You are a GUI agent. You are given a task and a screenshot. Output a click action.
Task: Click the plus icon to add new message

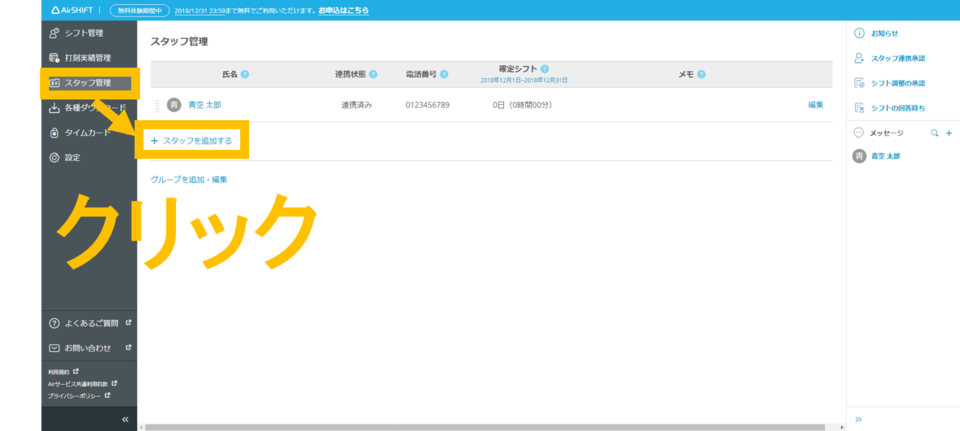pos(948,133)
